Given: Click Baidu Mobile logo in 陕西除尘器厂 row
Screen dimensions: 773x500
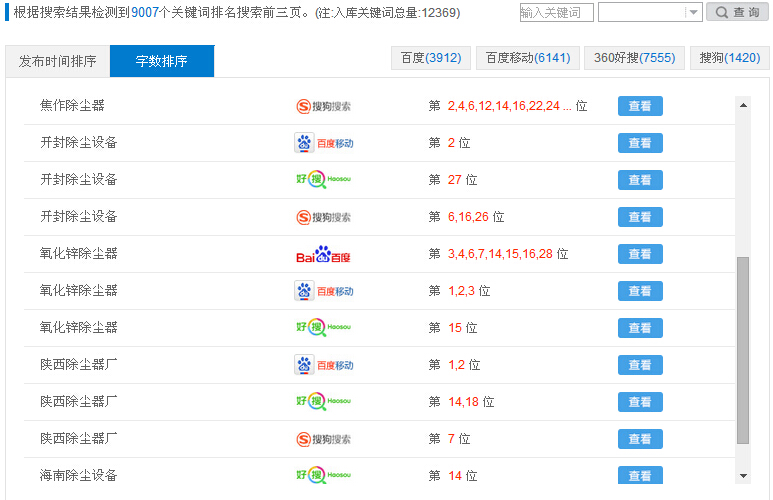Looking at the screenshot, I should [324, 365].
